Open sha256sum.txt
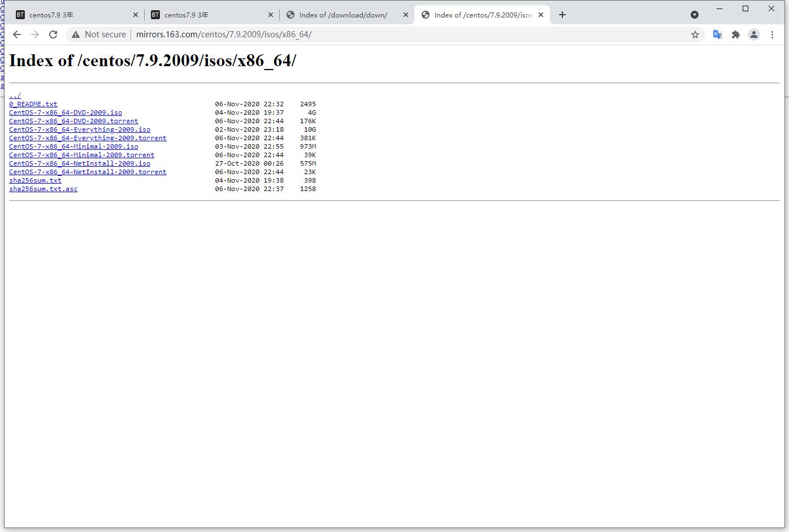The height and width of the screenshot is (532, 789). coord(35,180)
